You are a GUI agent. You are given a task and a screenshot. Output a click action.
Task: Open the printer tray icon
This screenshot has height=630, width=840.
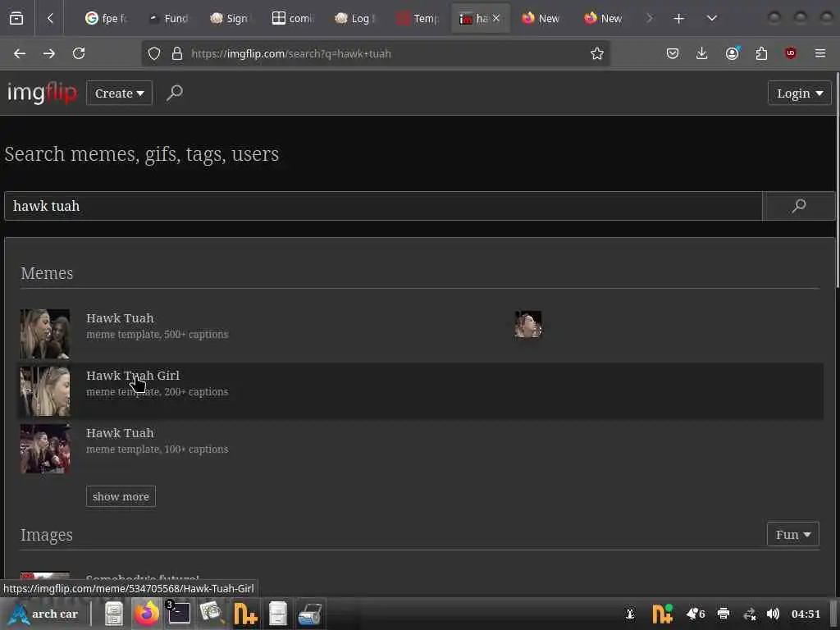pos(724,614)
